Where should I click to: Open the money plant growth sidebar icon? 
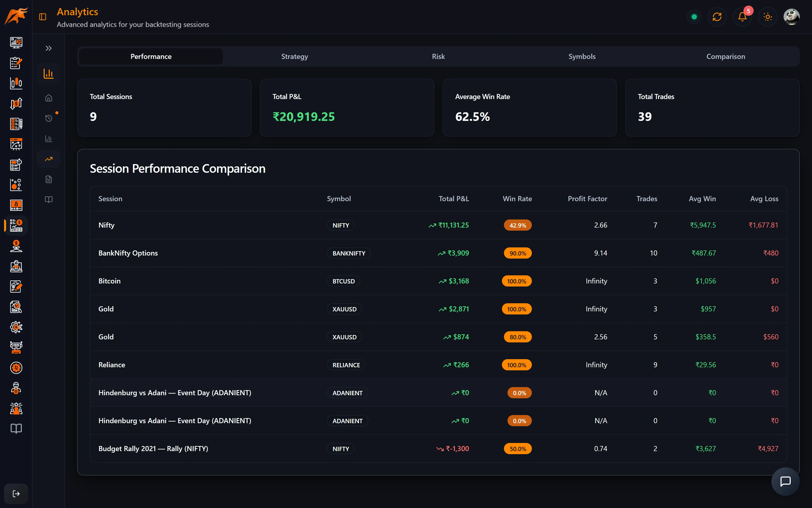[x=16, y=246]
